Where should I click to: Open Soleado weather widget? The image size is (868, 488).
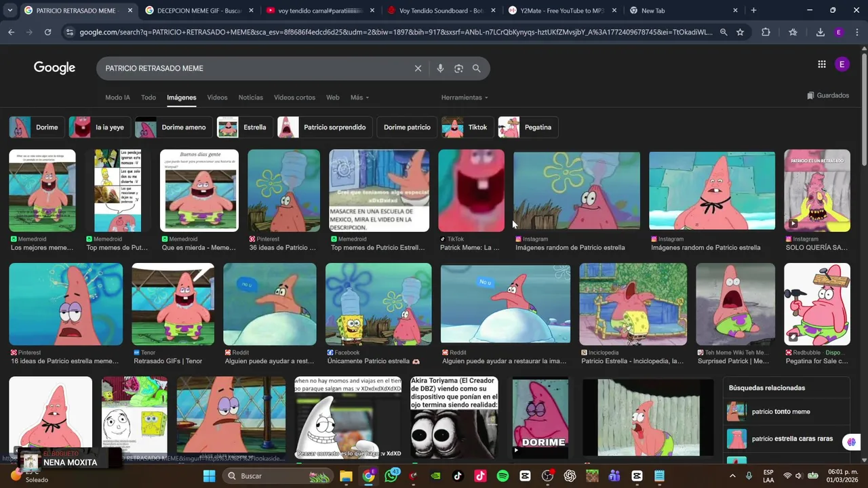click(x=31, y=475)
